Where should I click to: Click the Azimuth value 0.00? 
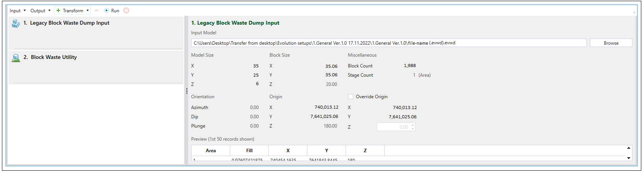pos(254,107)
